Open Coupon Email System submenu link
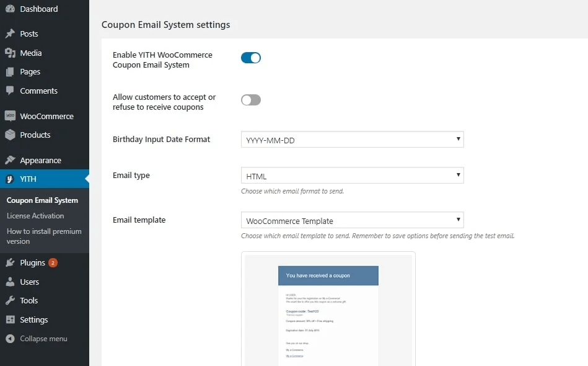 click(42, 200)
